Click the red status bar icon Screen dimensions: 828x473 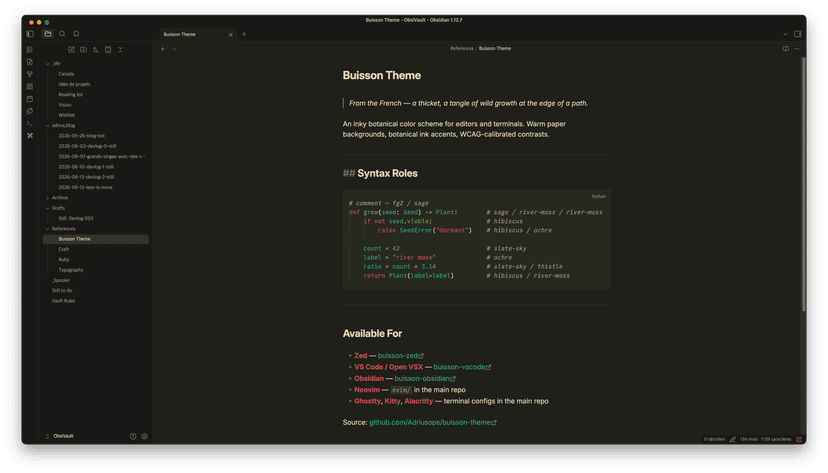click(799, 439)
